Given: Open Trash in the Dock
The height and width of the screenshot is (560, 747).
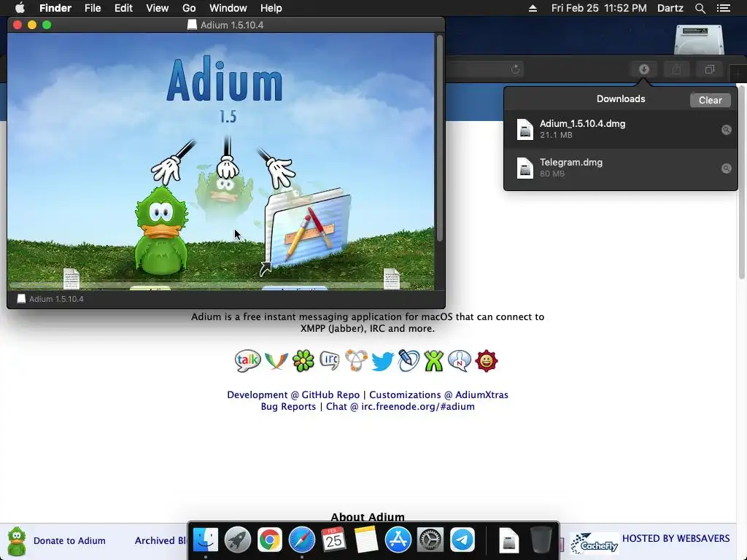Looking at the screenshot, I should [541, 540].
